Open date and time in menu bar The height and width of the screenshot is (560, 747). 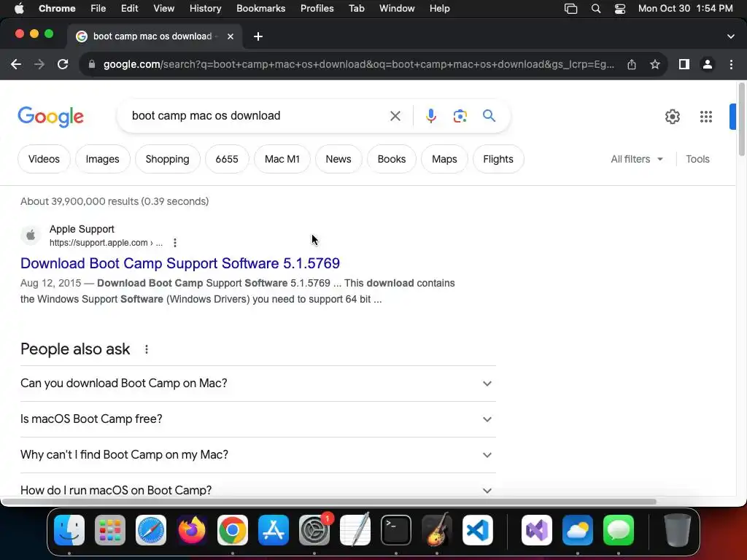click(x=685, y=9)
